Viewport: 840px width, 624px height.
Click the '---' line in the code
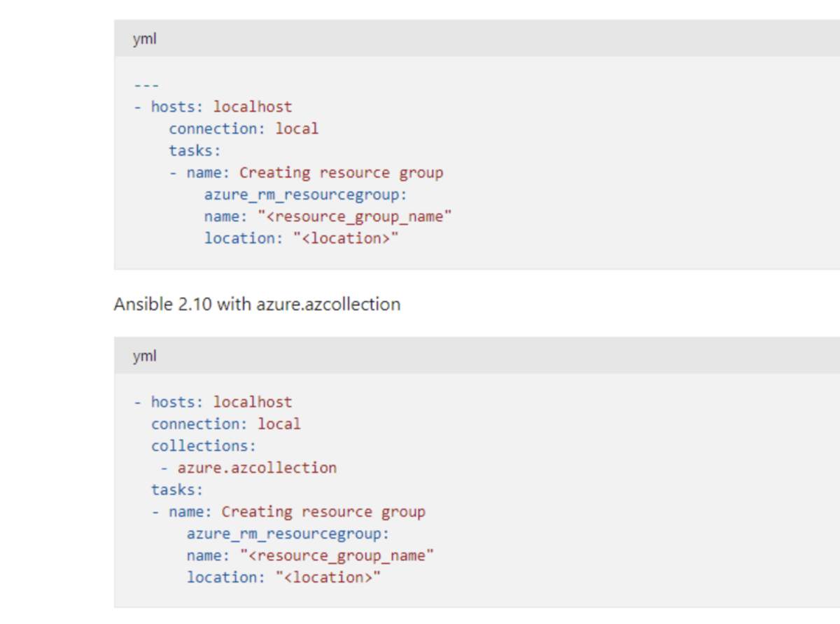pos(146,85)
